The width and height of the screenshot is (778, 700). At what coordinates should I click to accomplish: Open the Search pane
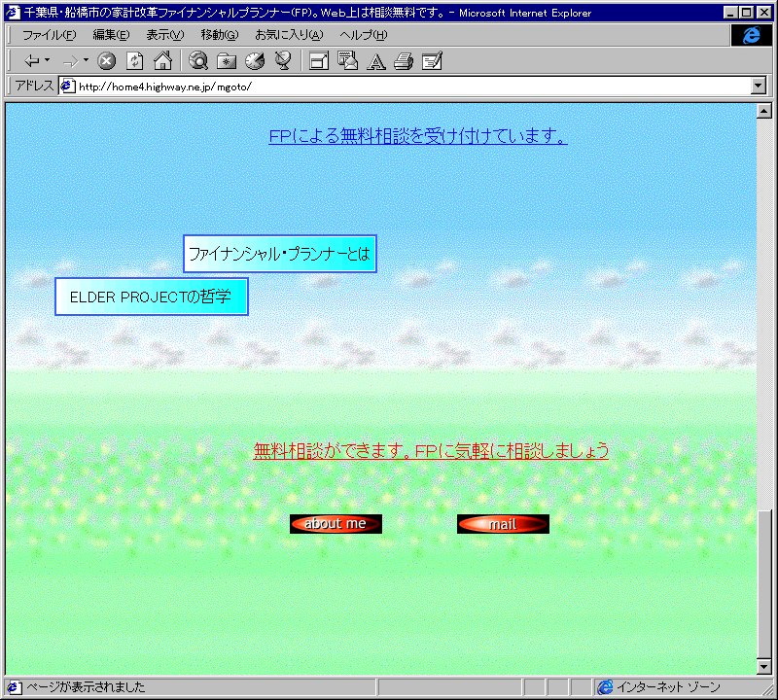[x=198, y=61]
